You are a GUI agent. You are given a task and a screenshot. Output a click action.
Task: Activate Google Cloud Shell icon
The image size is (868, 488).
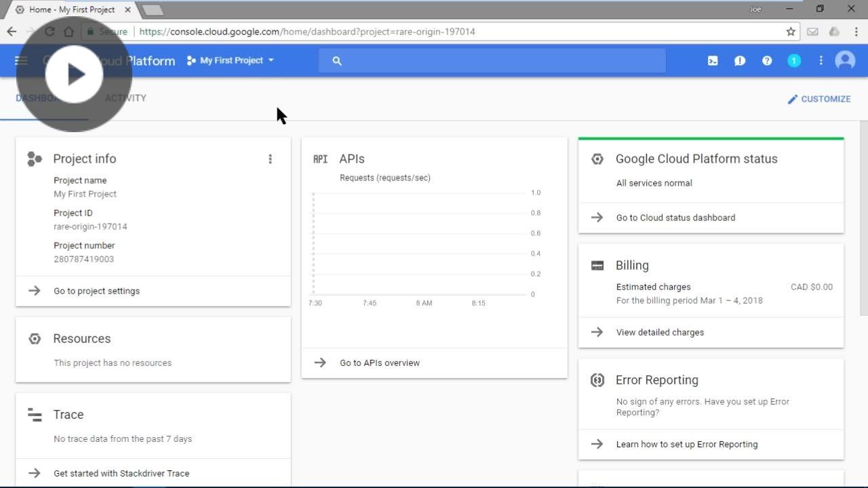[x=713, y=60]
